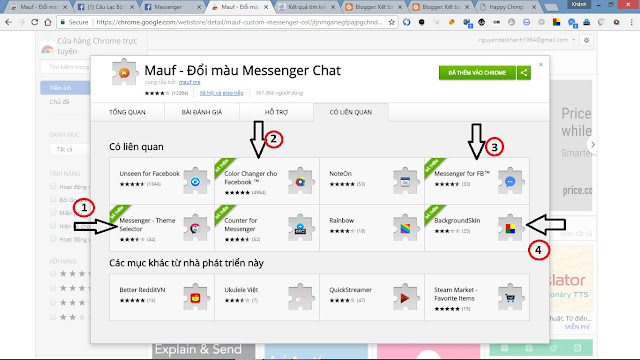Image resolution: width=640 pixels, height=360 pixels.
Task: Open Rainbow extension icon
Action: pos(405,228)
